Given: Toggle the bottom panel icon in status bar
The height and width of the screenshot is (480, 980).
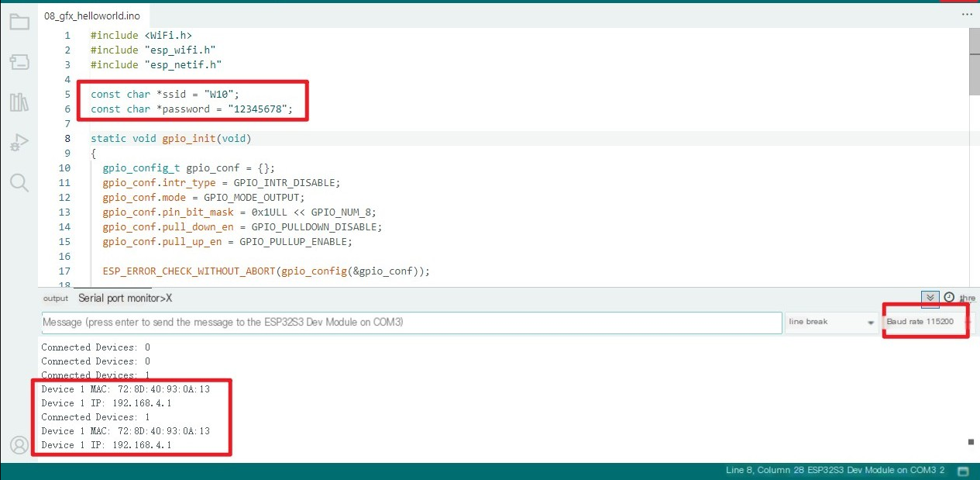Looking at the screenshot, I should coord(963,471).
